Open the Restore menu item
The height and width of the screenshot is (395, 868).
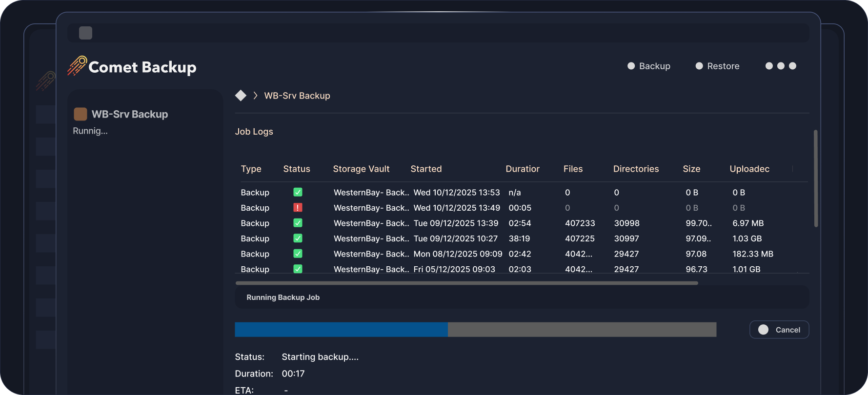pos(717,66)
